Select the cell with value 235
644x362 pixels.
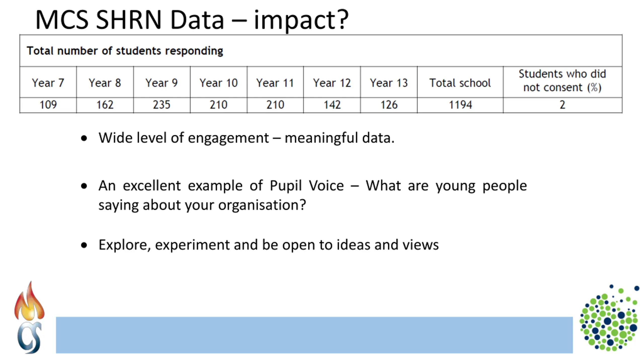point(162,105)
